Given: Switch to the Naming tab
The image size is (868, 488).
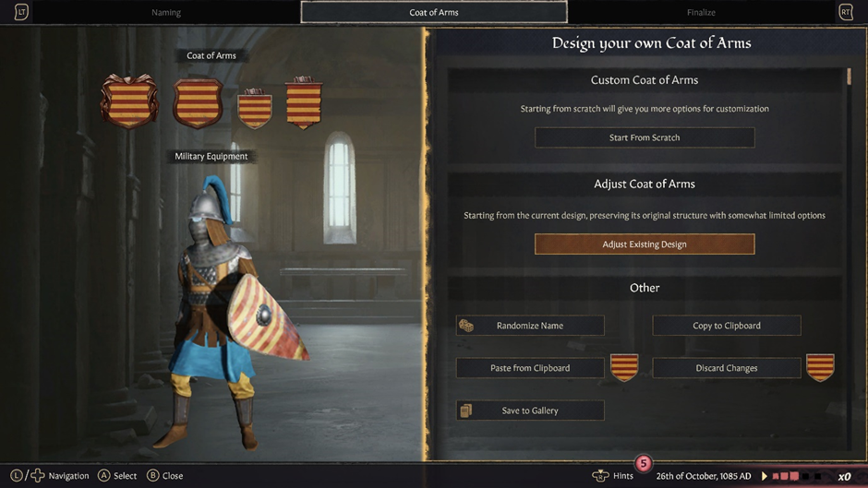Looking at the screenshot, I should (x=166, y=12).
